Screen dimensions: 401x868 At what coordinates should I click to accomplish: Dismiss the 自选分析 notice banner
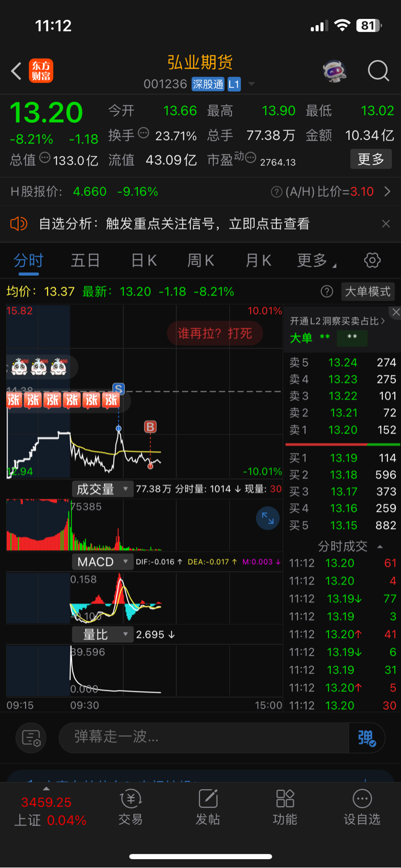click(386, 224)
